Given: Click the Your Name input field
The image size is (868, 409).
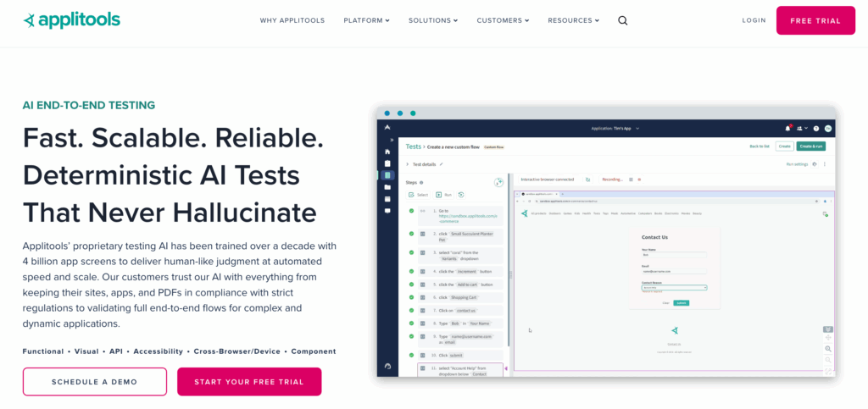Looking at the screenshot, I should 674,255.
